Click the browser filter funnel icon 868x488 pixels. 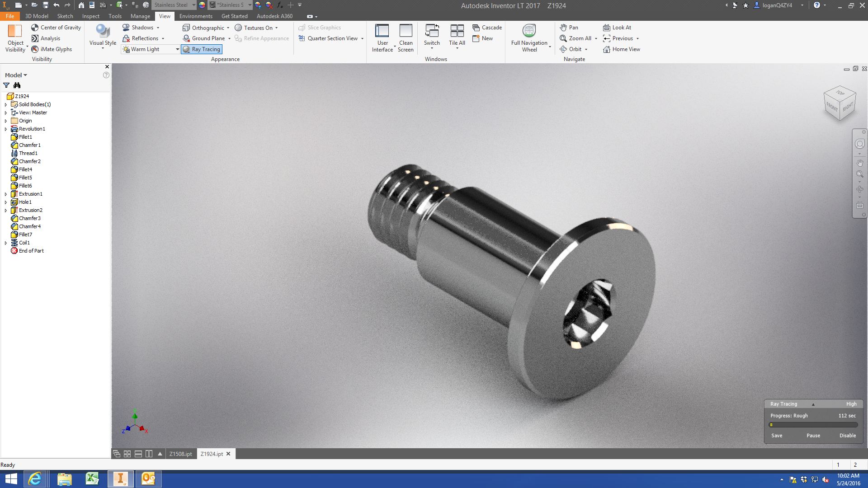[x=6, y=85]
